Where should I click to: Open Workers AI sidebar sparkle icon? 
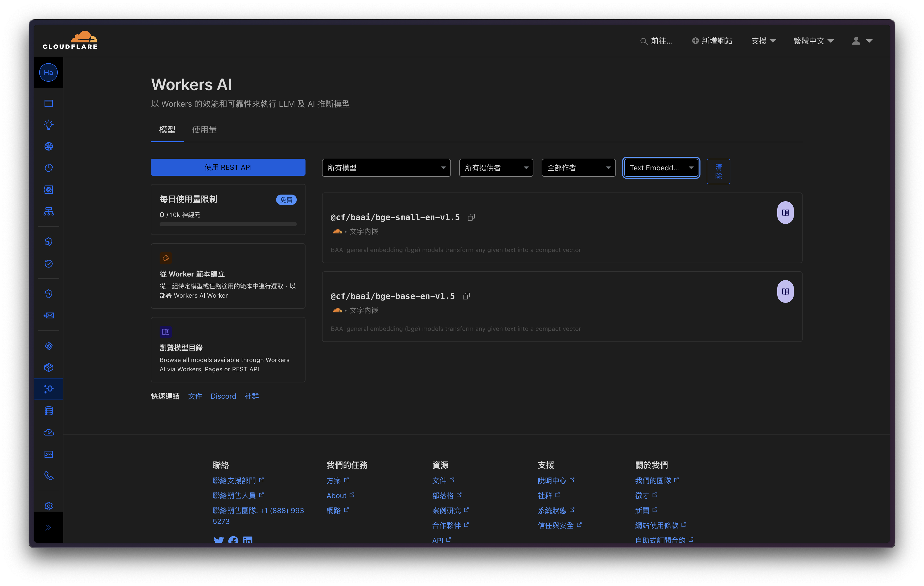coord(49,389)
